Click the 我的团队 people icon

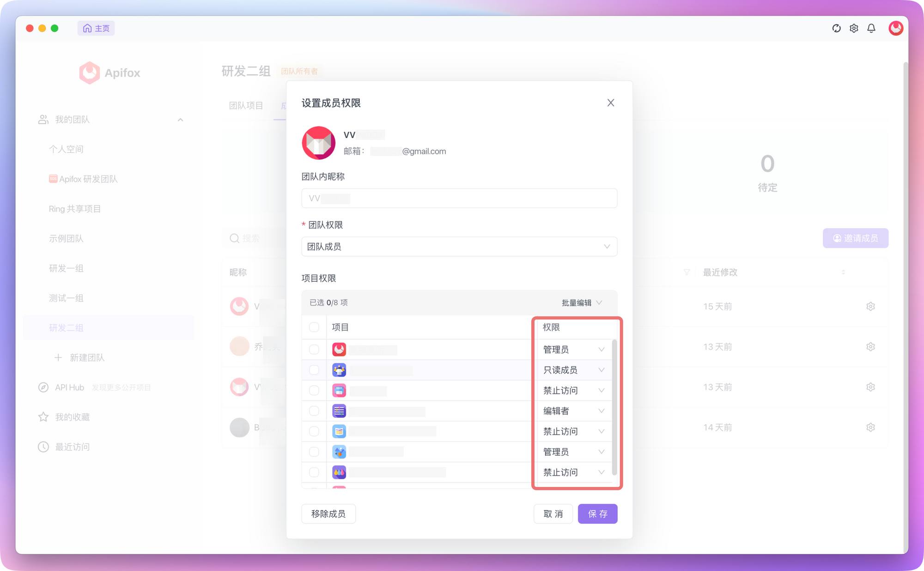tap(43, 119)
